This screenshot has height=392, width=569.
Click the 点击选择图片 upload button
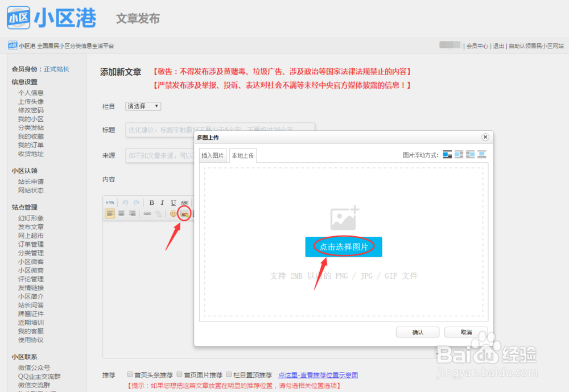(x=343, y=247)
